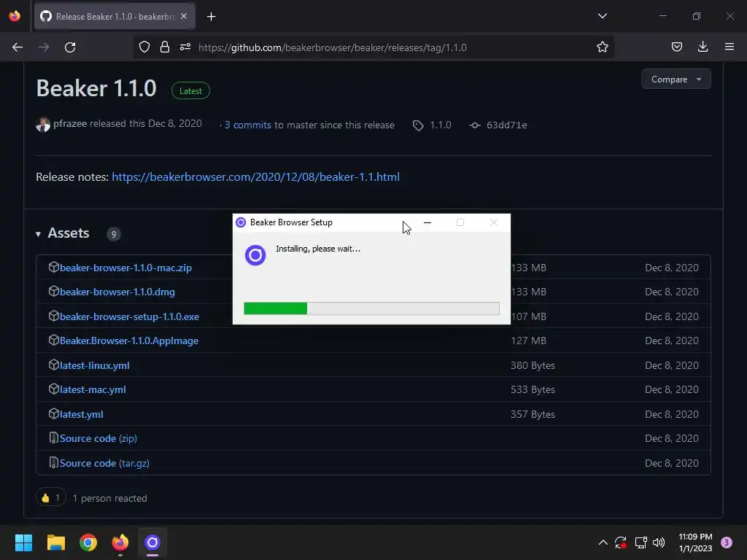Click zip file icon beside Source code (zip)
Screen dimensions: 747x560
(x=54, y=437)
